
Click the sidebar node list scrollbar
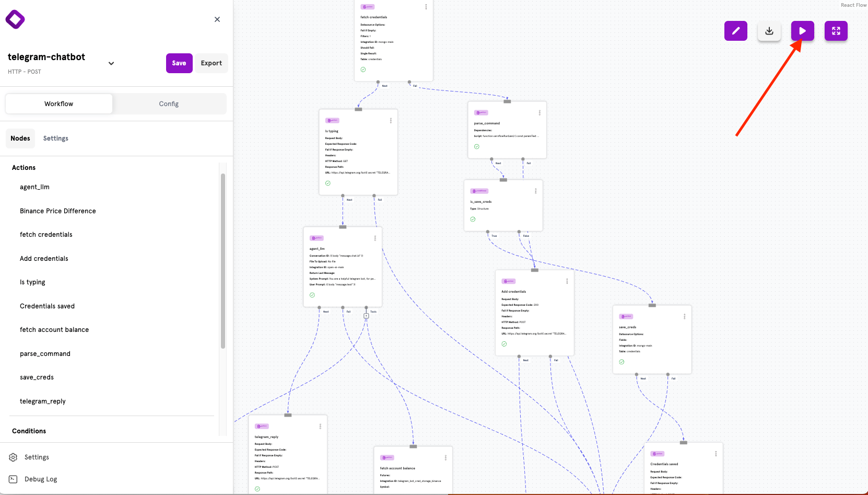(223, 261)
